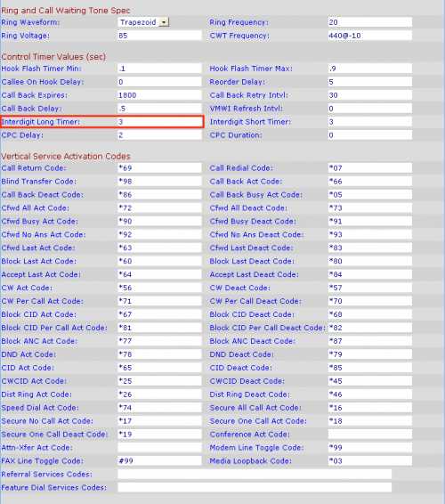Click the Ring Frequency input field
The height and width of the screenshot is (504, 445).
[370, 22]
